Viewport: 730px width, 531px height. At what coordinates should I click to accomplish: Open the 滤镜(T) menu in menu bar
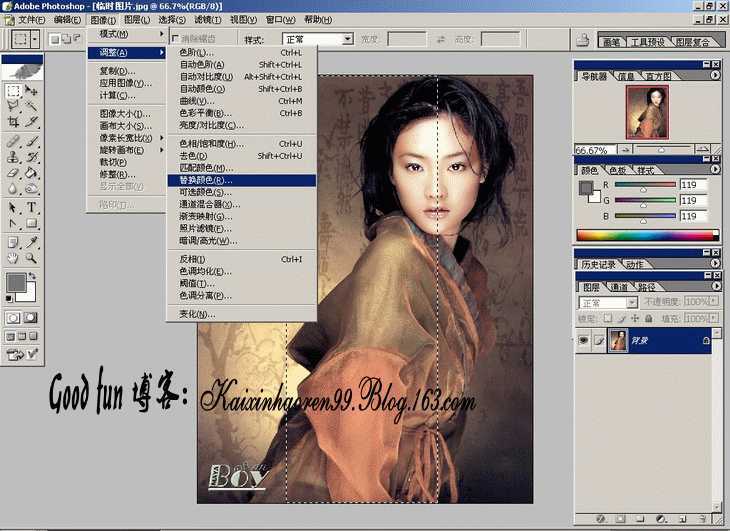tap(208, 19)
